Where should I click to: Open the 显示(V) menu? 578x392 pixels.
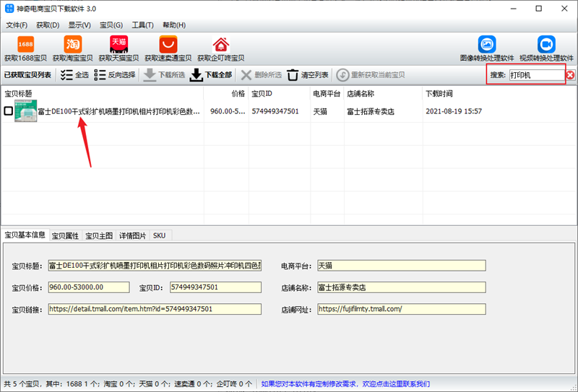coord(79,25)
